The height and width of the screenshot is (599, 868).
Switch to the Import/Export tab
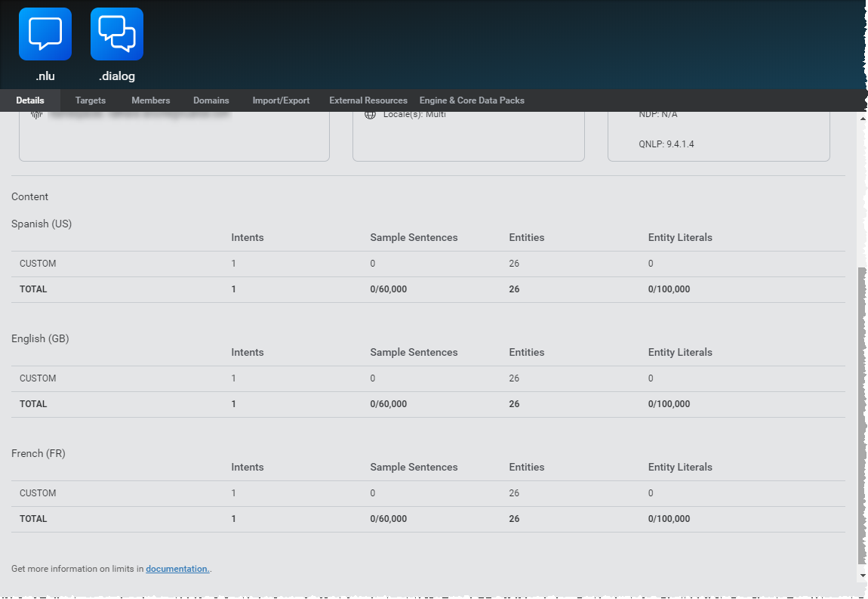coord(281,100)
